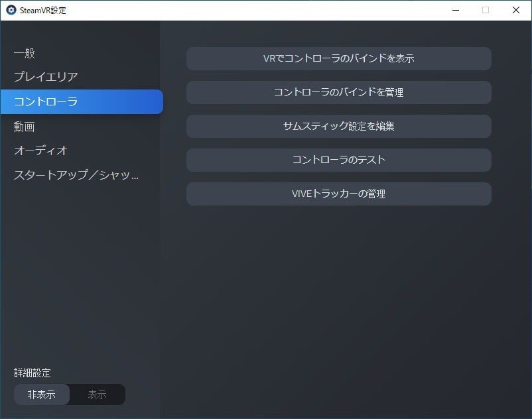Close the SteamVR設定 window
The height and width of the screenshot is (419, 532).
515,10
